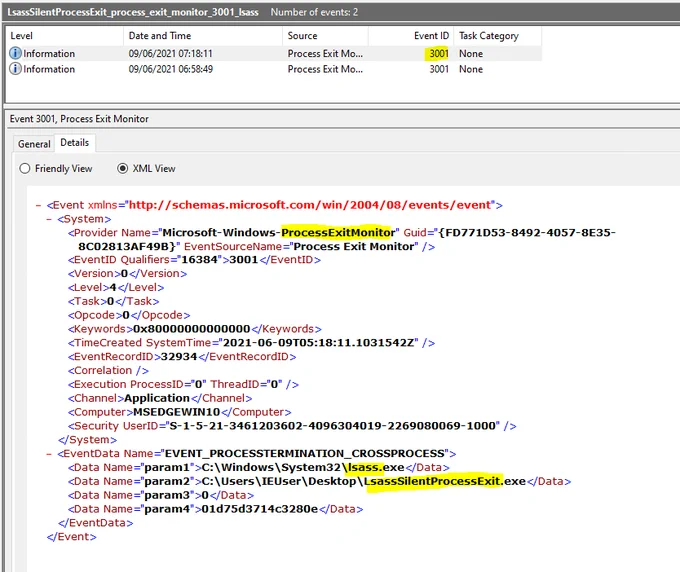The image size is (680, 572).
Task: Click the info icon of the 06:58:49 event
Action: tap(15, 69)
